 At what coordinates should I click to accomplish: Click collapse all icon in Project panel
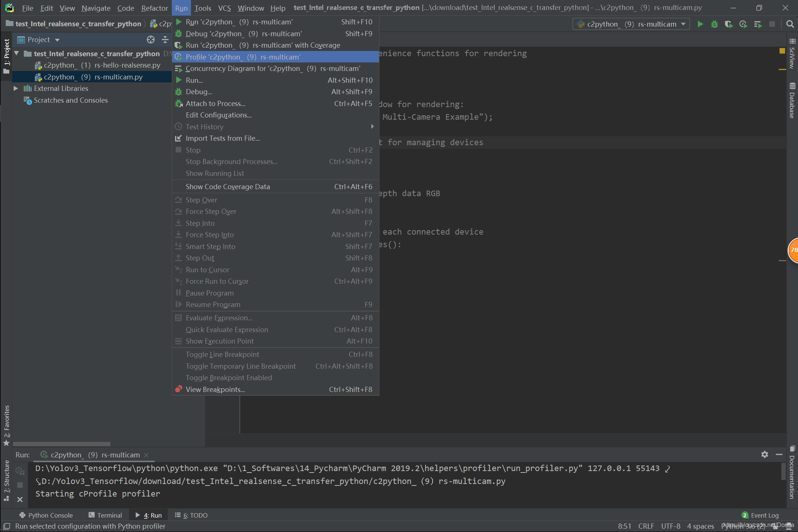[x=165, y=40]
